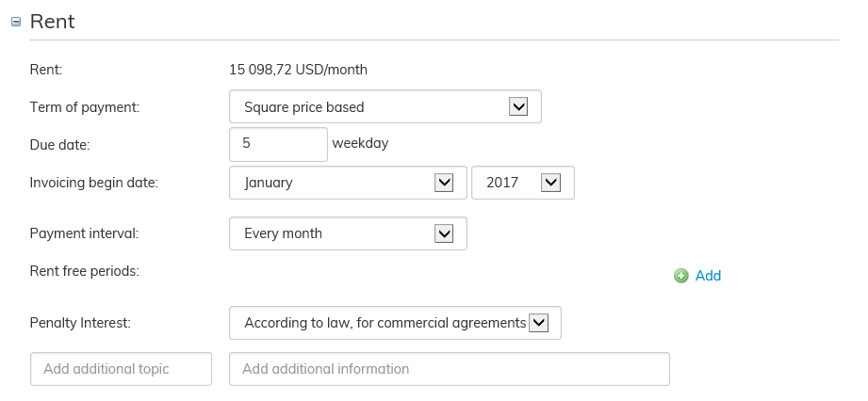This screenshot has height=401, width=868.
Task: Click the green plus icon for rent free periods
Action: [681, 276]
